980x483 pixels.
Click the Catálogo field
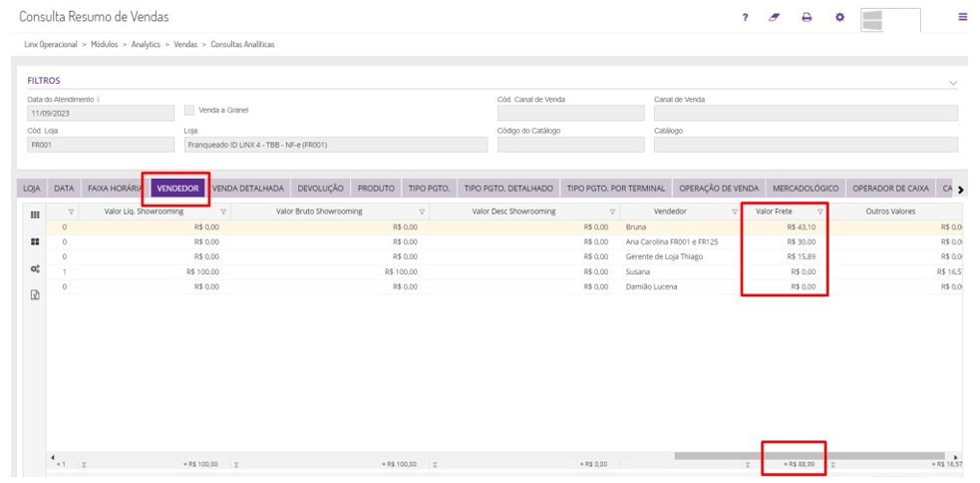pos(806,145)
